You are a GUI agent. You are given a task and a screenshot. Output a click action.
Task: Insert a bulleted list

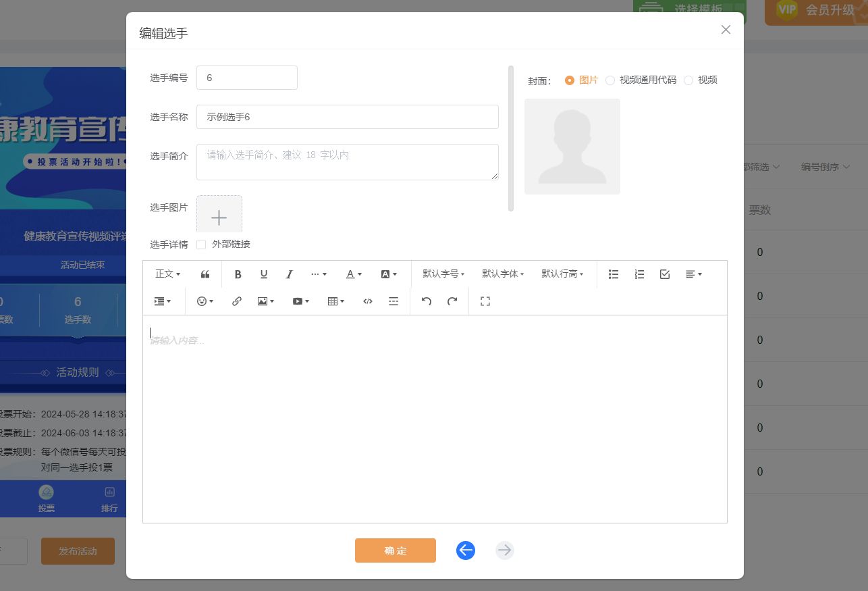coord(614,274)
